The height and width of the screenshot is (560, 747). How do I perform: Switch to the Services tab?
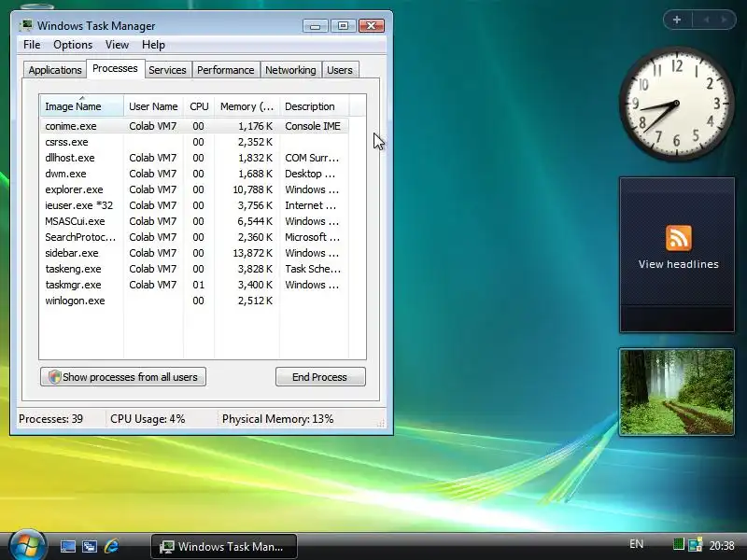tap(167, 70)
